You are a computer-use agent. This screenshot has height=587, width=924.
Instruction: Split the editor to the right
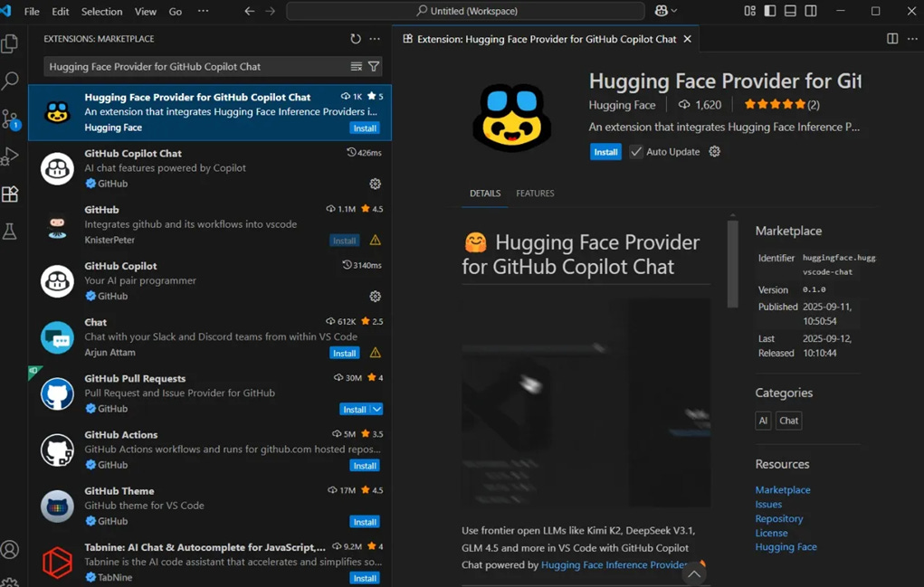click(892, 39)
